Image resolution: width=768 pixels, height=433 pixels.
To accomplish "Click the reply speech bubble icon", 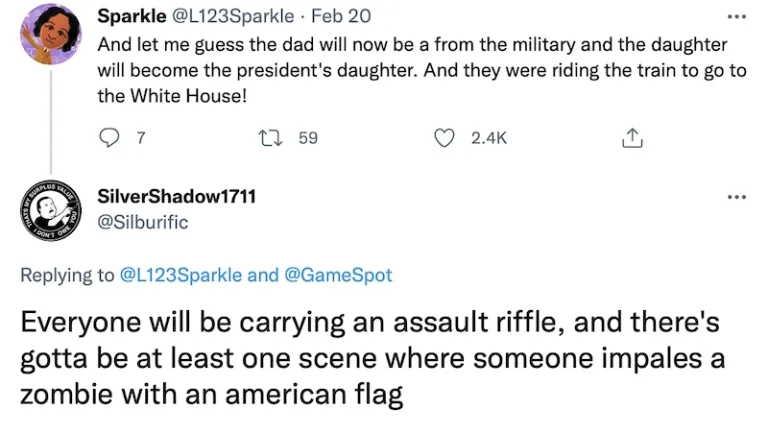I will (108, 139).
